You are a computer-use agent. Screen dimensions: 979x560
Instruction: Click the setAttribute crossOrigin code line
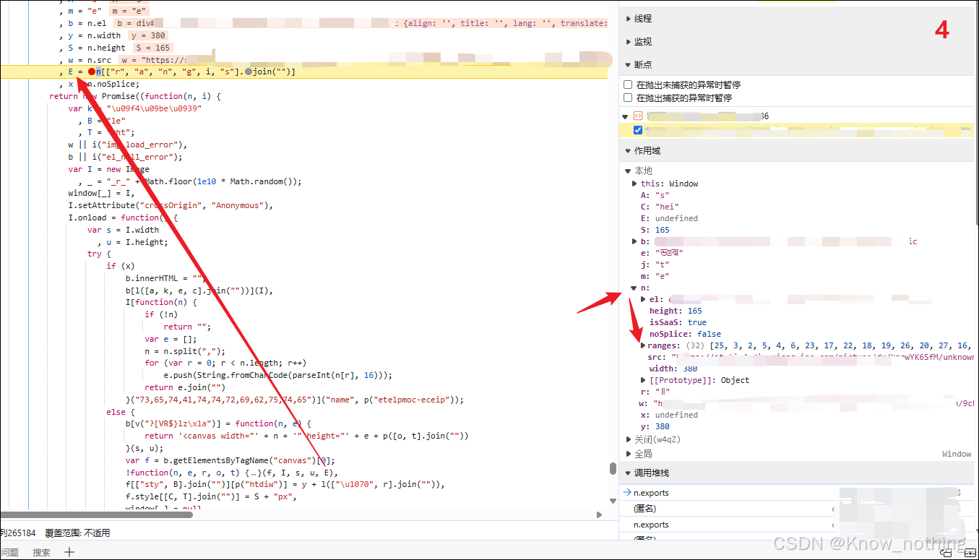171,205
